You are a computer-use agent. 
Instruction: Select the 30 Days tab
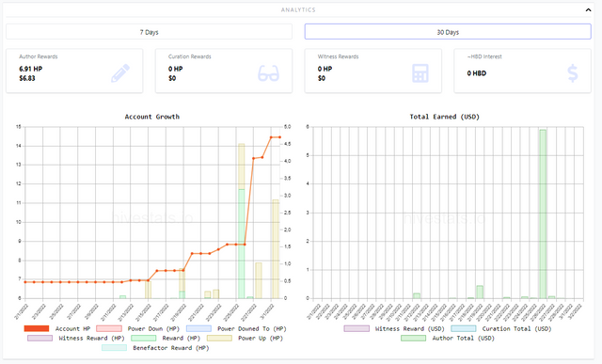coord(448,32)
